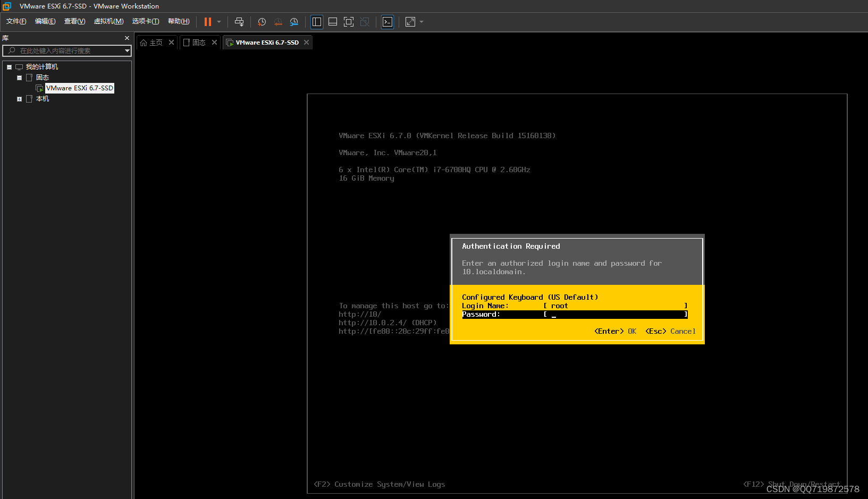Image resolution: width=868 pixels, height=499 pixels.
Task: Enter full screen mode
Action: (x=349, y=22)
